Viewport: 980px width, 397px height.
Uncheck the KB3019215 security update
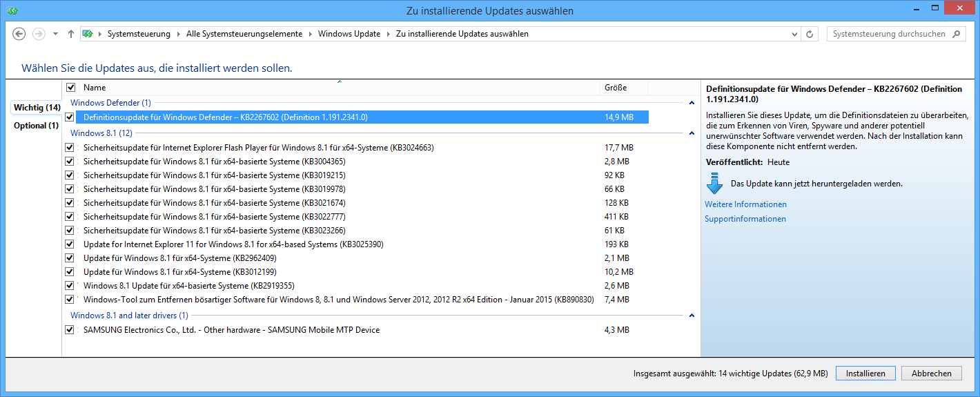70,175
